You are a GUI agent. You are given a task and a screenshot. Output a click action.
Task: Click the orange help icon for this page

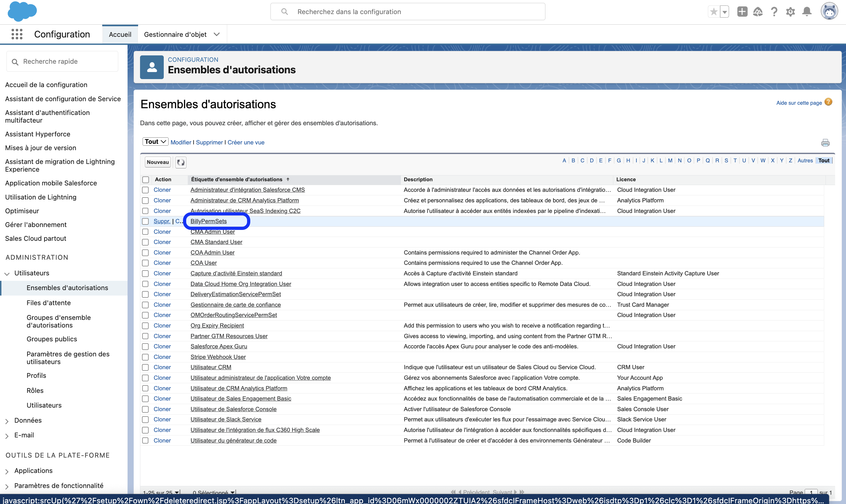tap(828, 102)
